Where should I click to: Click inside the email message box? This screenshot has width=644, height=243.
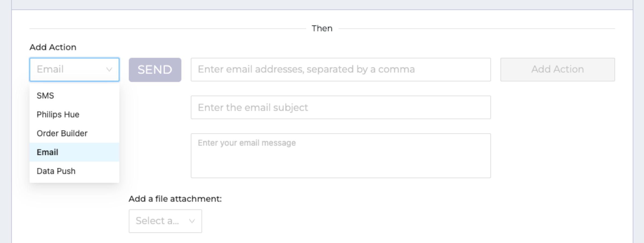pos(341,155)
